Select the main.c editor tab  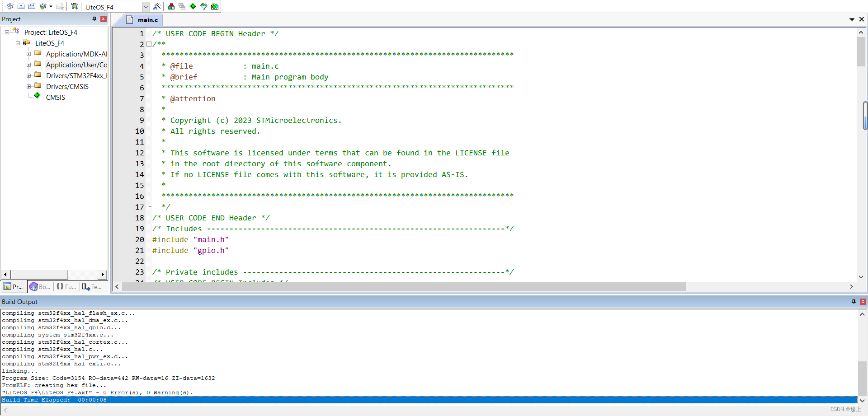tap(147, 19)
